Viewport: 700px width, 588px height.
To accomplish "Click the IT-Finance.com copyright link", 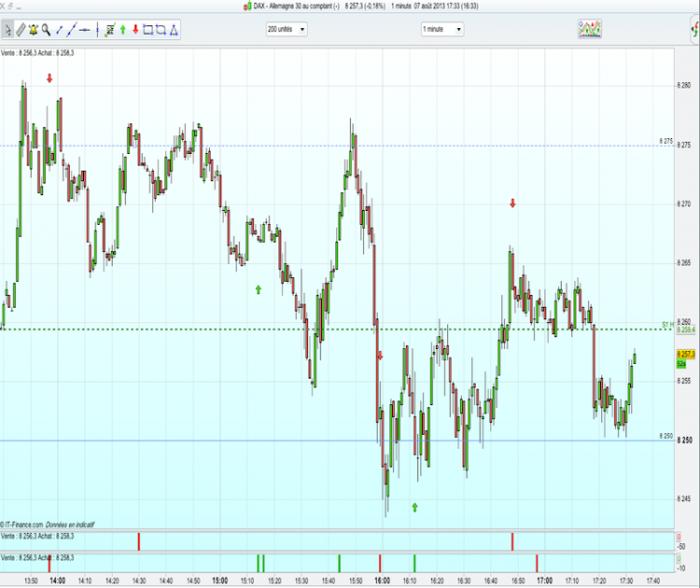I will [x=21, y=525].
